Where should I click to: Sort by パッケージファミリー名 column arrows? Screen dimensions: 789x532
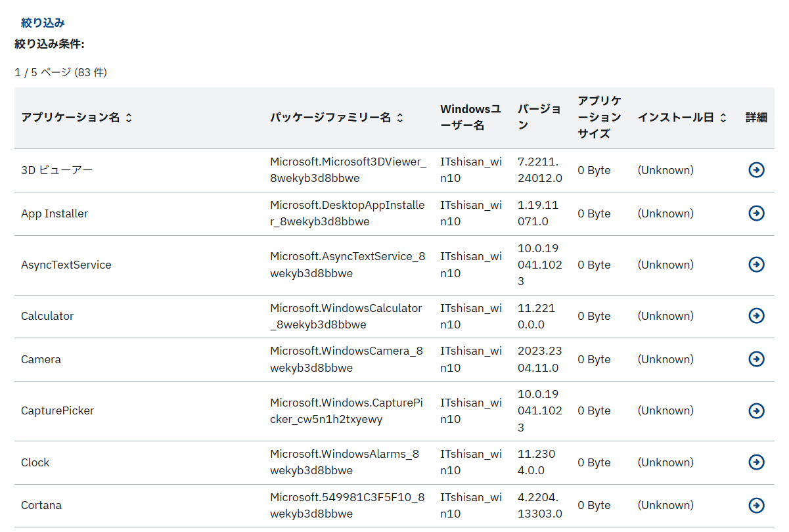click(400, 118)
